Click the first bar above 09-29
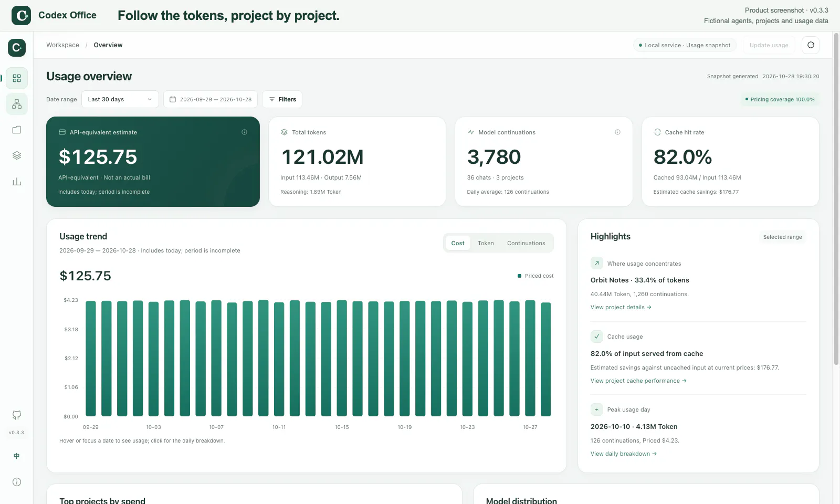840x504 pixels. [x=91, y=359]
